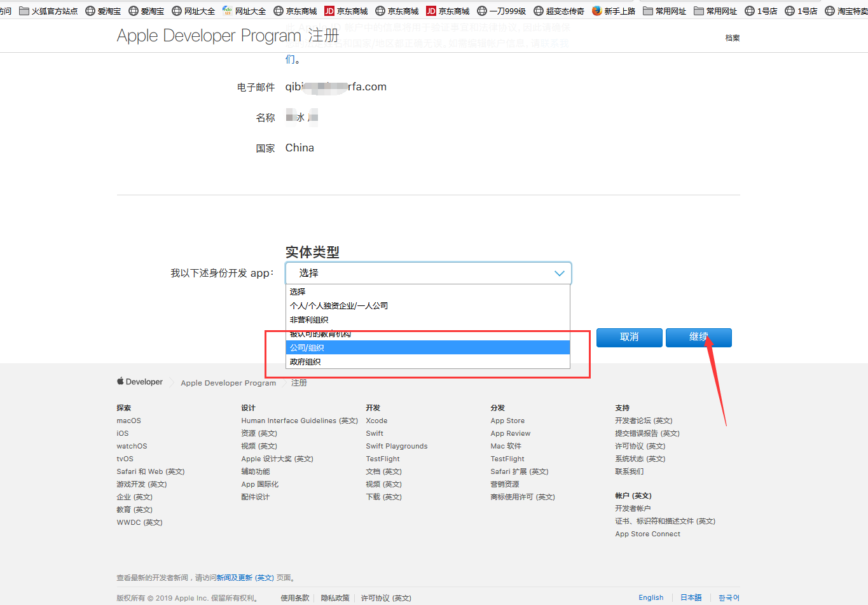Open the watchOS footer link

pos(132,446)
